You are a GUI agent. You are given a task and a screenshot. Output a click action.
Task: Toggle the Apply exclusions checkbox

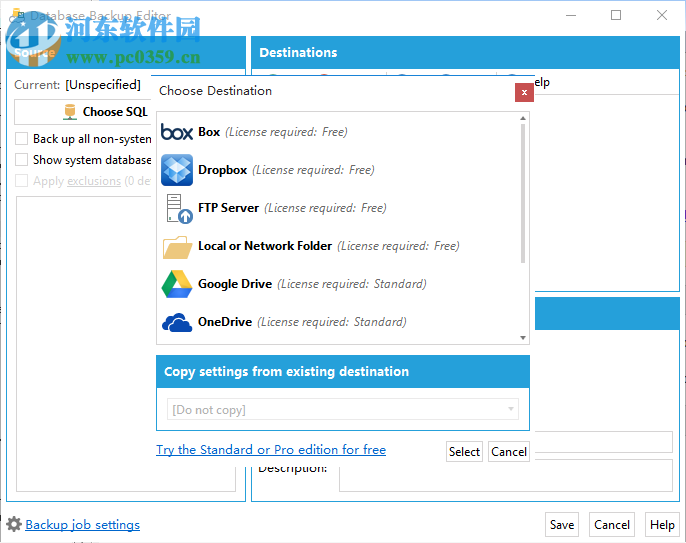click(21, 180)
